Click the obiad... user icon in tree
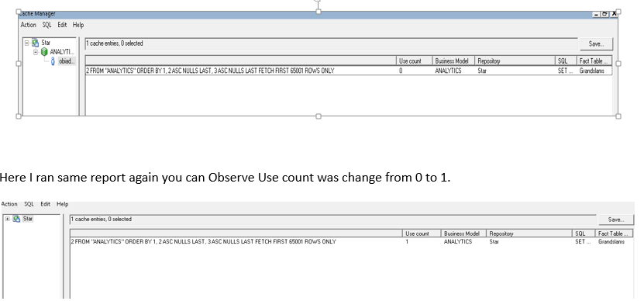Screen dimensions: 644x301 point(53,61)
